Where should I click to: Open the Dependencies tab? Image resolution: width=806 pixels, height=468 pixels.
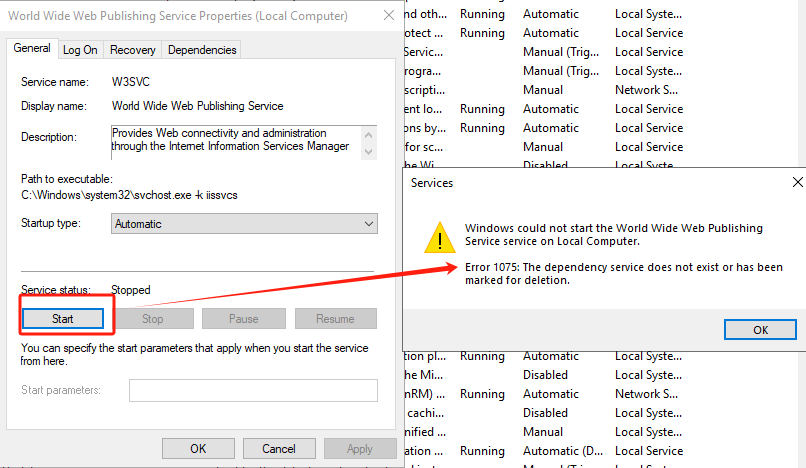pos(202,50)
